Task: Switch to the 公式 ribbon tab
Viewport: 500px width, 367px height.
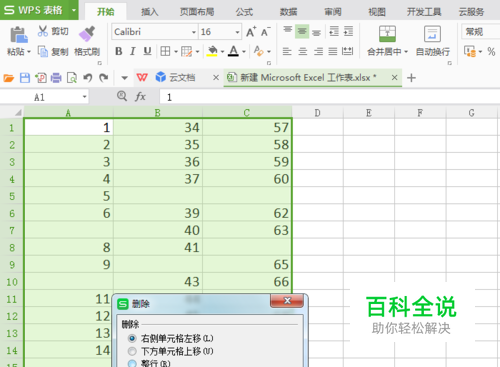Action: 244,12
